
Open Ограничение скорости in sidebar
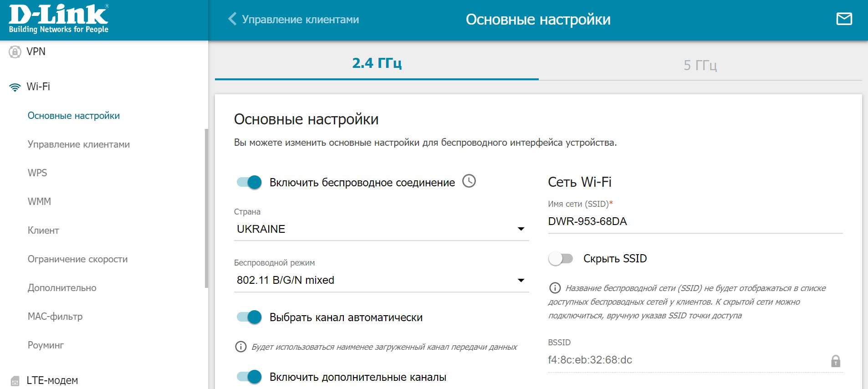[77, 259]
